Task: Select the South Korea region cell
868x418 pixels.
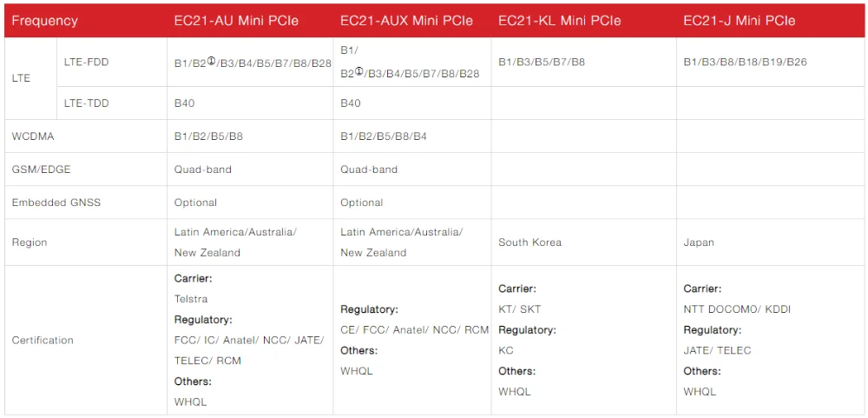Action: pos(529,242)
